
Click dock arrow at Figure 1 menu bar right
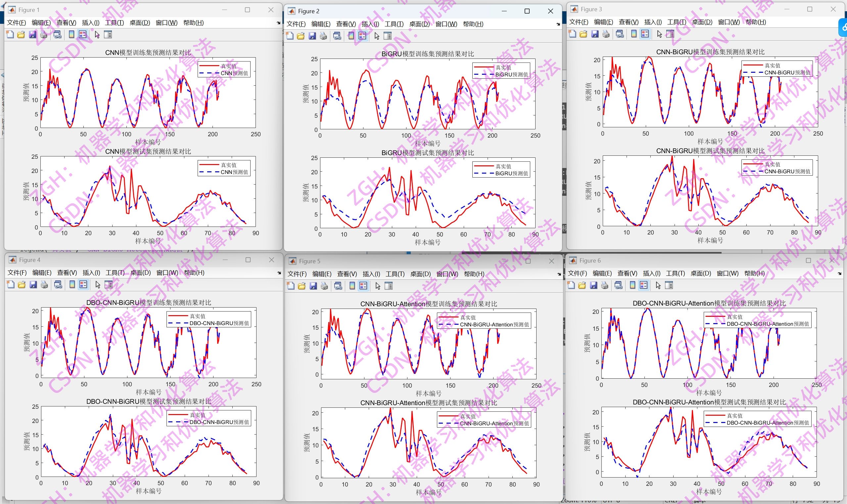click(x=278, y=23)
